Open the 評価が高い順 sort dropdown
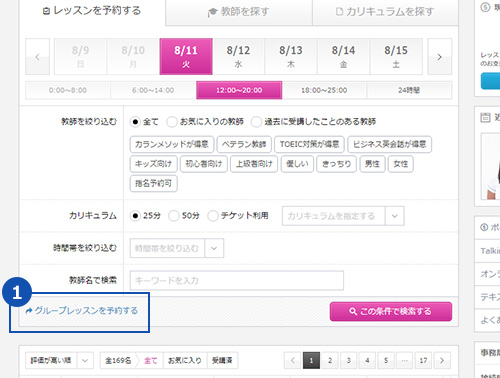Image resolution: width=500 pixels, height=378 pixels. click(59, 361)
